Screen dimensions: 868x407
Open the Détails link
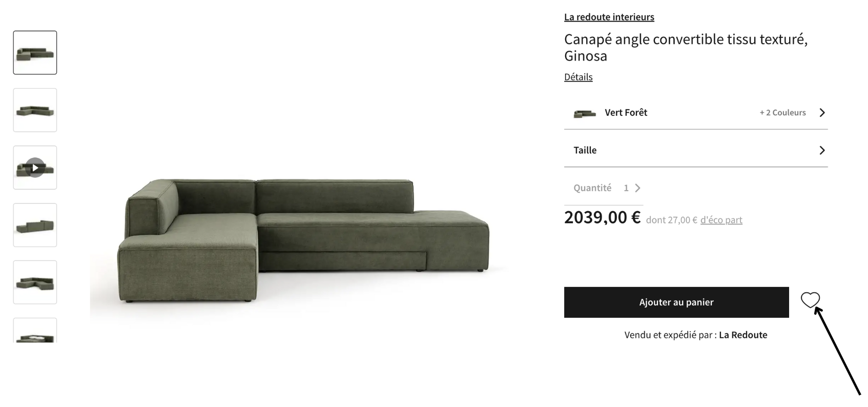click(578, 77)
